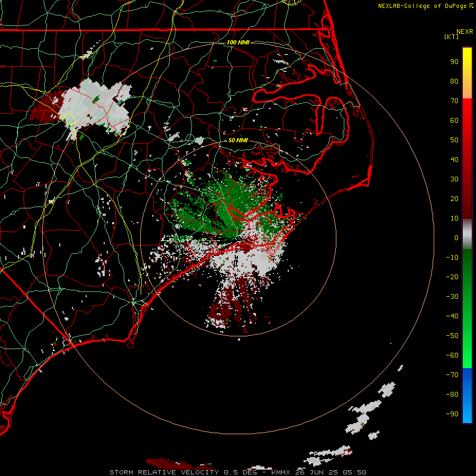The width and height of the screenshot is (476, 476).
Task: Click the -10 value on the velocity scale
Action: pos(452,258)
